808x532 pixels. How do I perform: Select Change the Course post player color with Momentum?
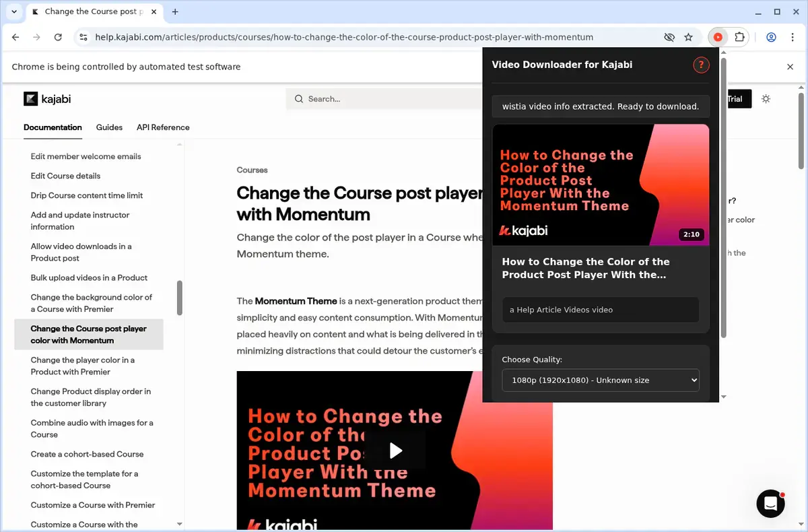tap(89, 335)
